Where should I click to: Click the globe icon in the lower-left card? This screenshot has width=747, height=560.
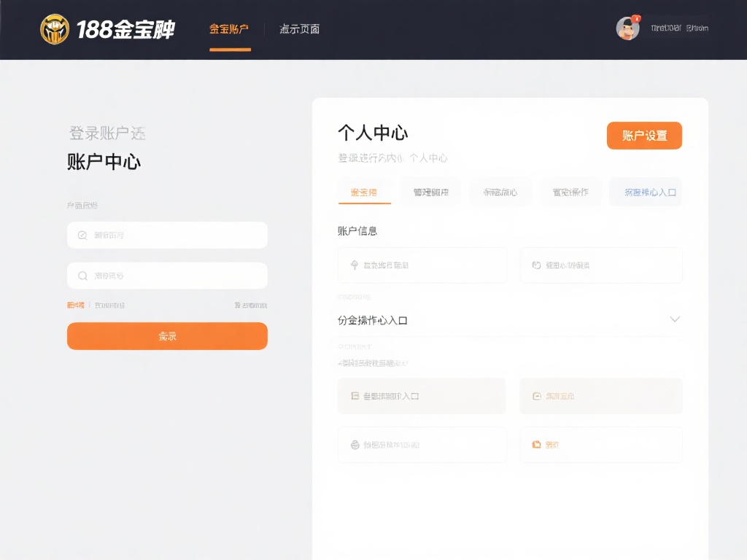(x=355, y=445)
